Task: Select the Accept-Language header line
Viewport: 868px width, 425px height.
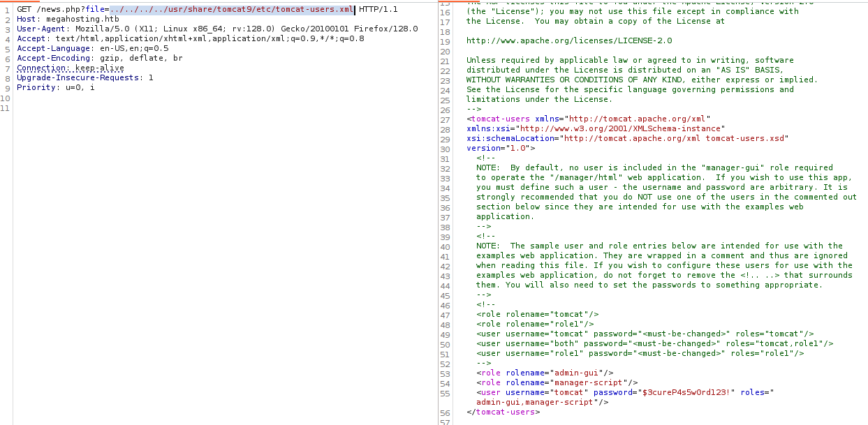Action: (92, 48)
